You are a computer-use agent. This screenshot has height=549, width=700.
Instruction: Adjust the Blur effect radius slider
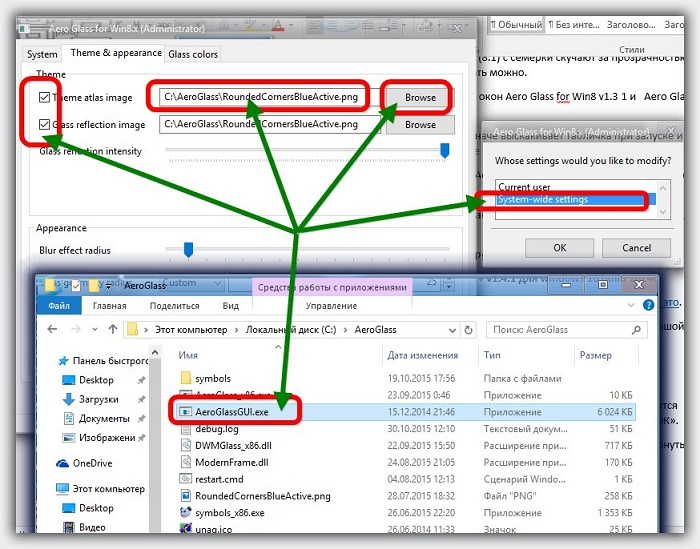[x=188, y=250]
